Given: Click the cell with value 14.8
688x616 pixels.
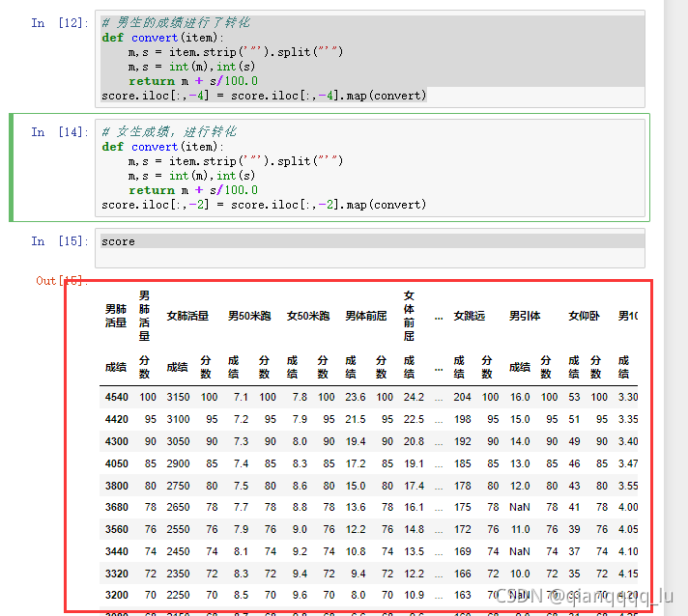Looking at the screenshot, I should pyautogui.click(x=414, y=530).
